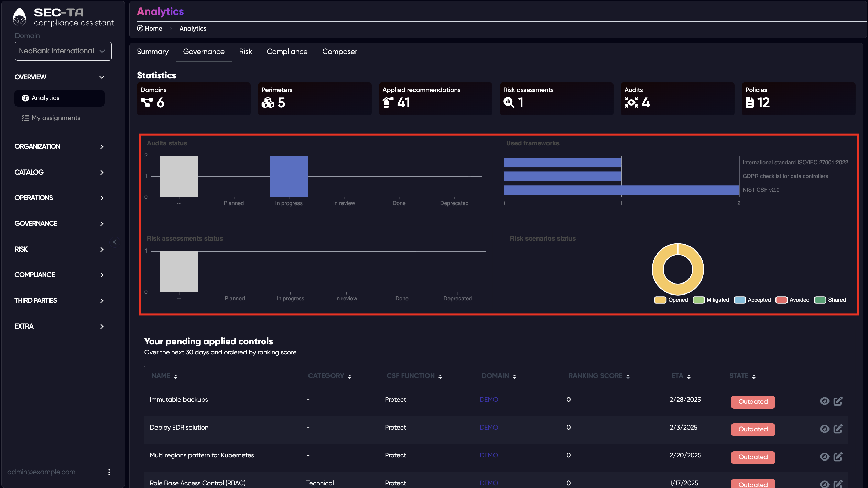Viewport: 868px width, 488px height.
Task: Click the SEC-TA logo icon
Action: click(20, 17)
